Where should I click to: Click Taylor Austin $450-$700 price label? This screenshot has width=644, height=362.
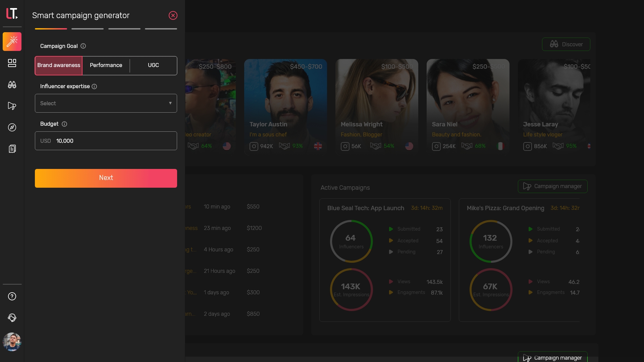(306, 67)
